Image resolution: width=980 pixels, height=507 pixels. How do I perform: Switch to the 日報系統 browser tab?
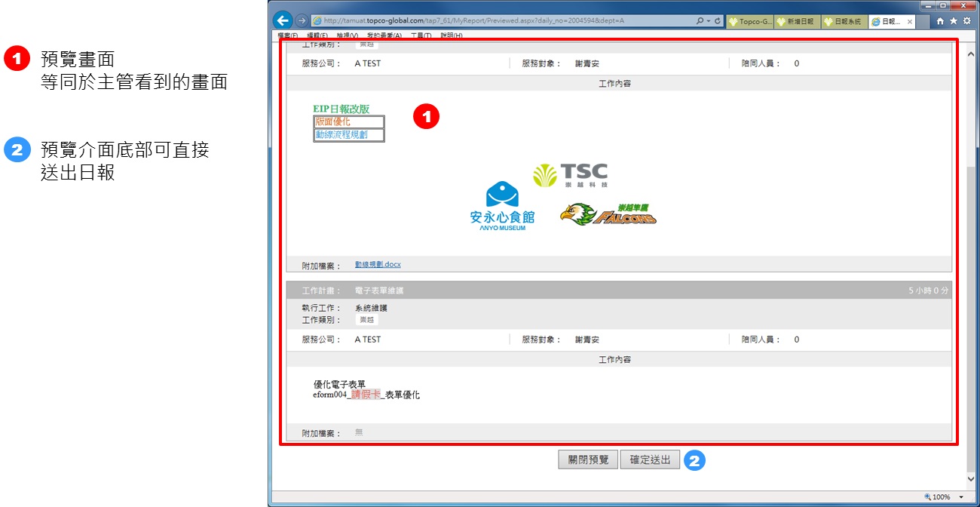pyautogui.click(x=844, y=22)
